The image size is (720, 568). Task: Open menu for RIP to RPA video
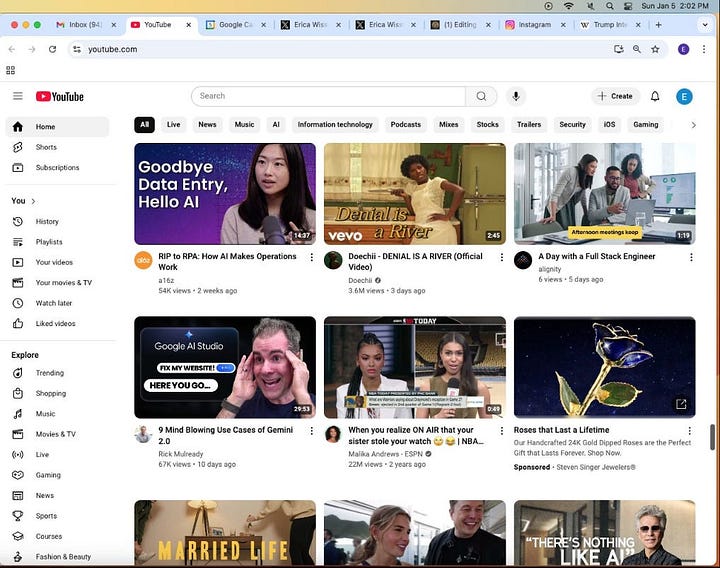tap(312, 257)
